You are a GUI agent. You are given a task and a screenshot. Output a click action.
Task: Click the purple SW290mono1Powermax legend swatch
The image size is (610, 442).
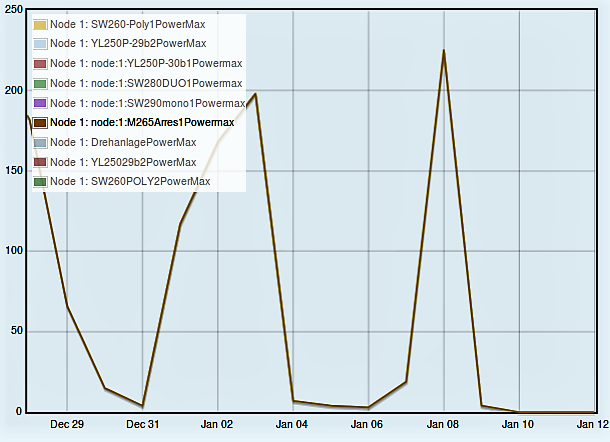pyautogui.click(x=40, y=103)
